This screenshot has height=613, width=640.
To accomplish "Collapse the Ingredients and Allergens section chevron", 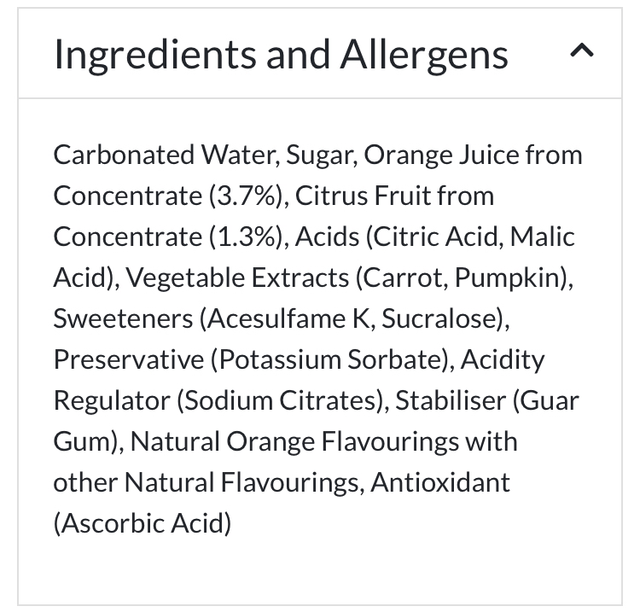I will (582, 51).
